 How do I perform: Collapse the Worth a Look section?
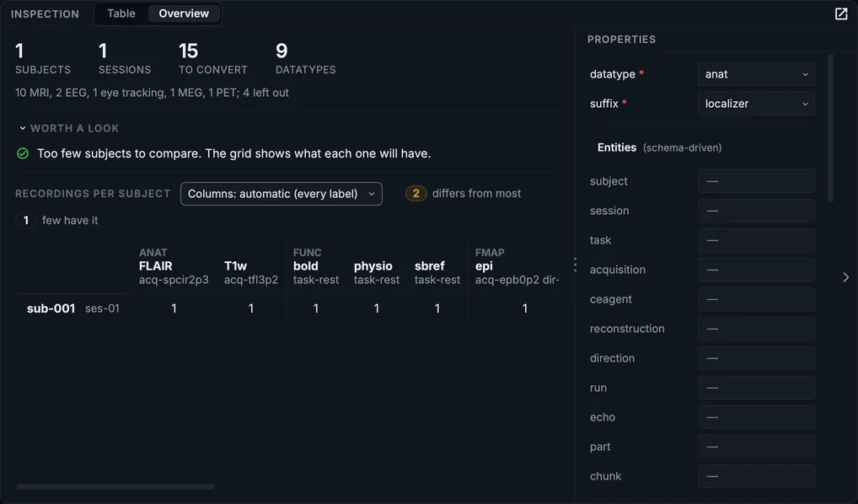[x=69, y=128]
